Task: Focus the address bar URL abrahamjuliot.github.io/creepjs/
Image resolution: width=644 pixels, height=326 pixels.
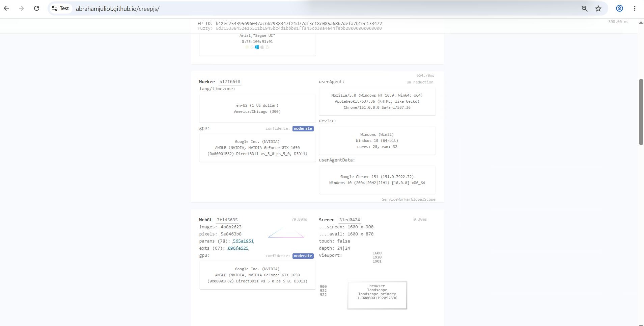Action: [117, 9]
